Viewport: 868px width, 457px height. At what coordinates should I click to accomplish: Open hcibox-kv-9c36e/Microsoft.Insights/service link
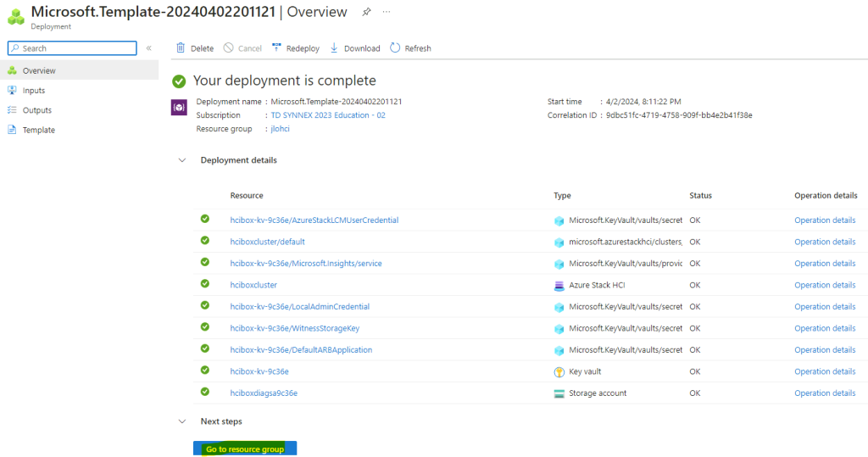click(305, 263)
